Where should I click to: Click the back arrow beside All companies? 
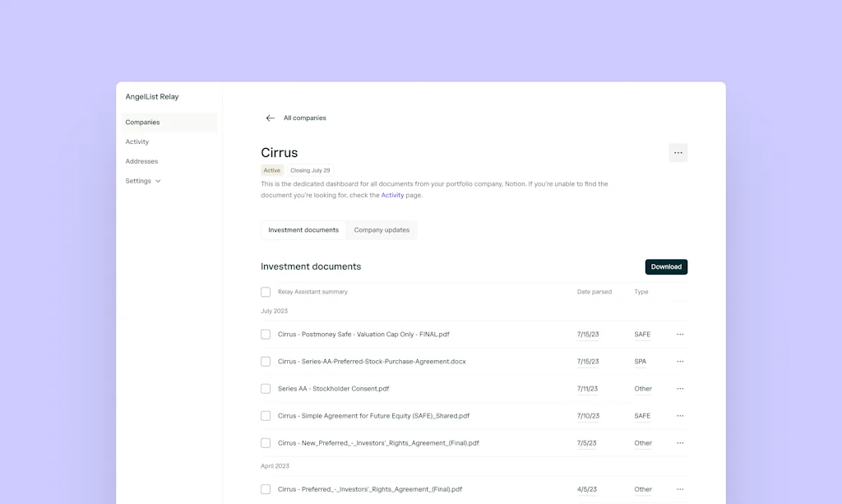click(270, 118)
